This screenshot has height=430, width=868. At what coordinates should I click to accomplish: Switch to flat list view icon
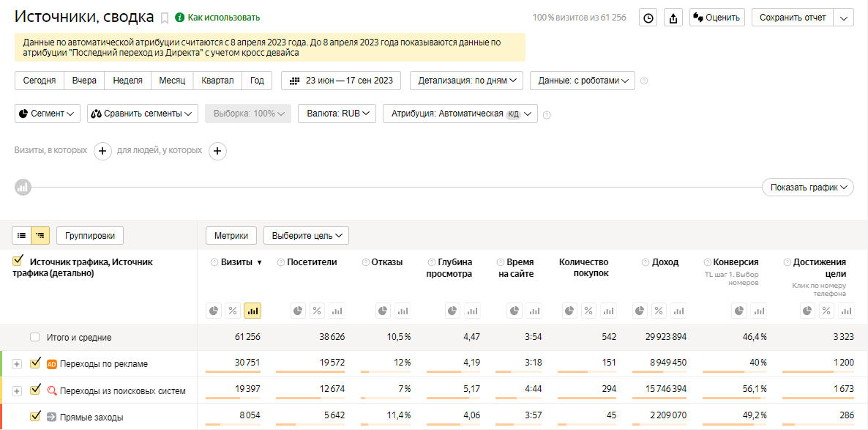tap(21, 235)
